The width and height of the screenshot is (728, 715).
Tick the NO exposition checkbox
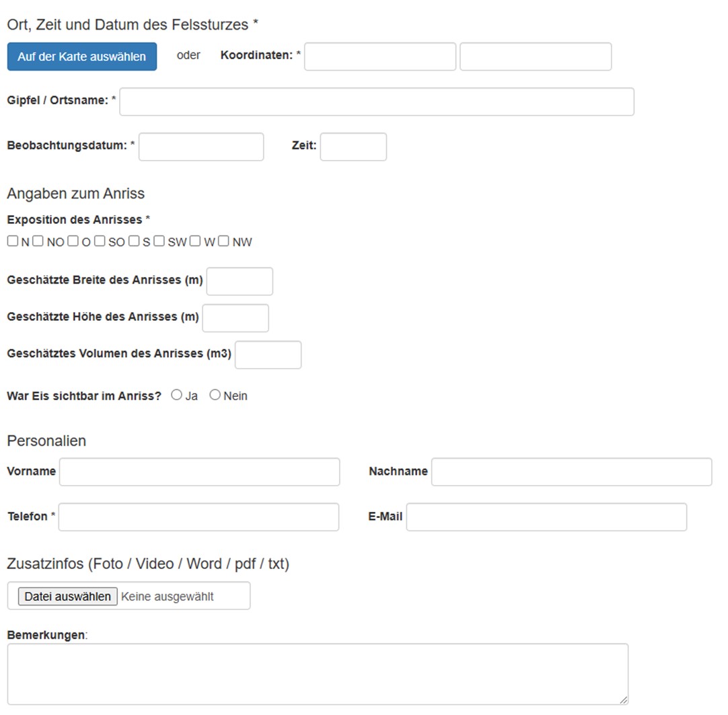38,241
